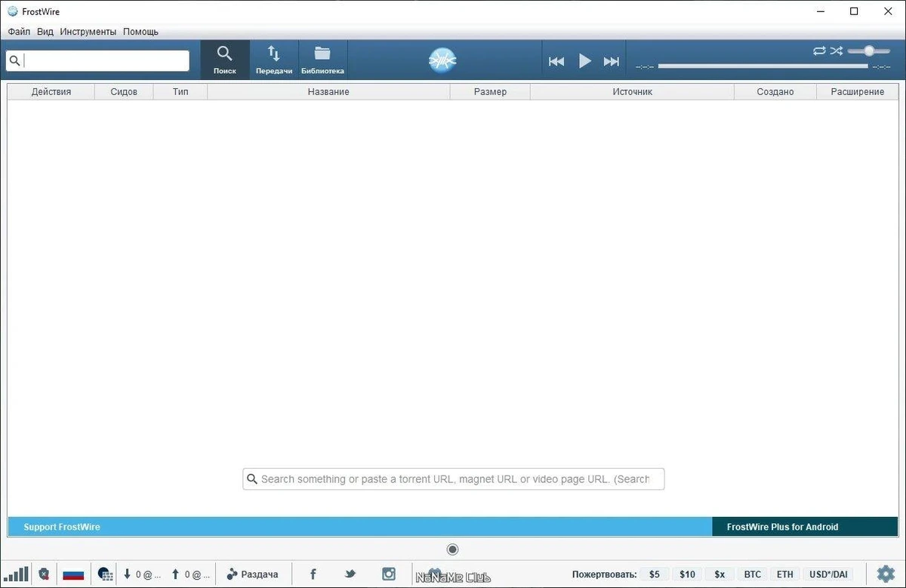Open the Инструменты menu
906x588 pixels.
coord(88,32)
